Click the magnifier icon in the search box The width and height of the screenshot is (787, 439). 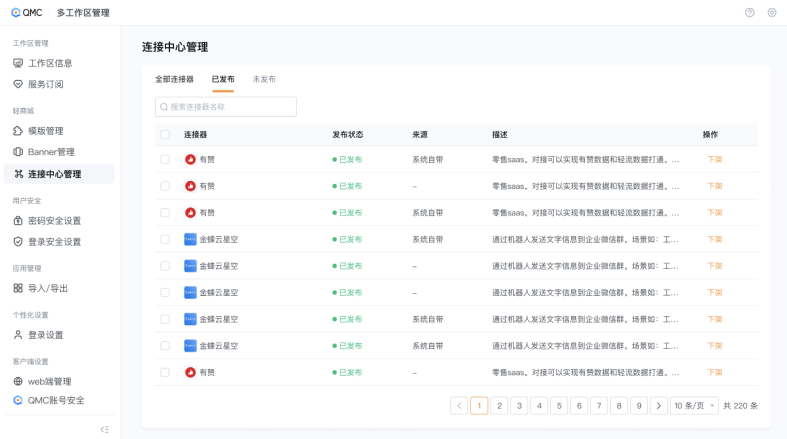pos(164,107)
